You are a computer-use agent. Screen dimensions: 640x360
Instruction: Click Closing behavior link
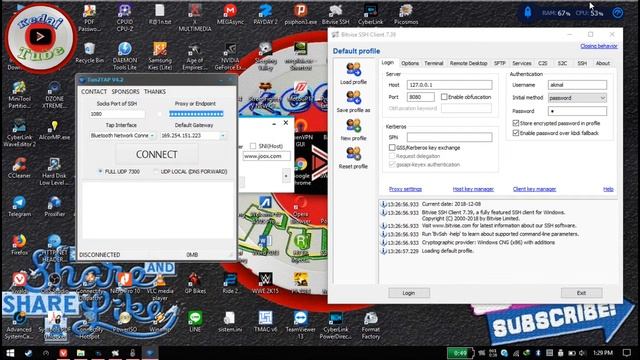click(x=599, y=46)
